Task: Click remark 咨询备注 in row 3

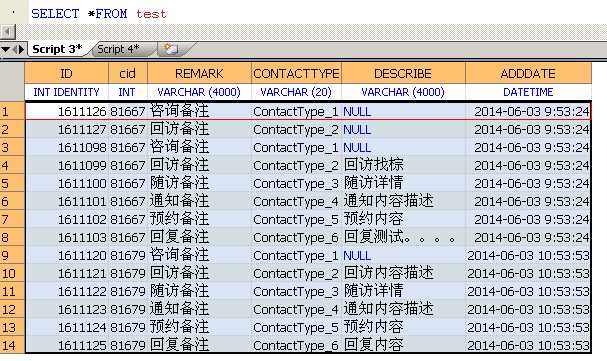Action: 199,147
